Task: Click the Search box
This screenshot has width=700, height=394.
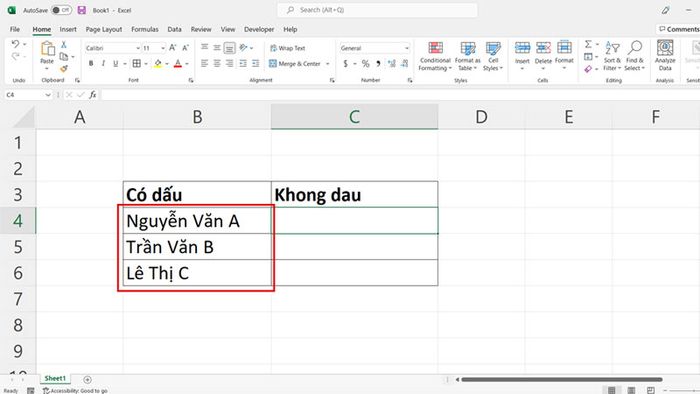Action: [377, 10]
